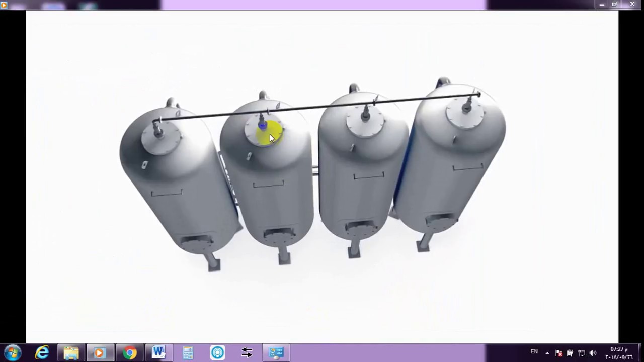Open the volume speaker tray icon
The image size is (644, 362).
click(593, 353)
